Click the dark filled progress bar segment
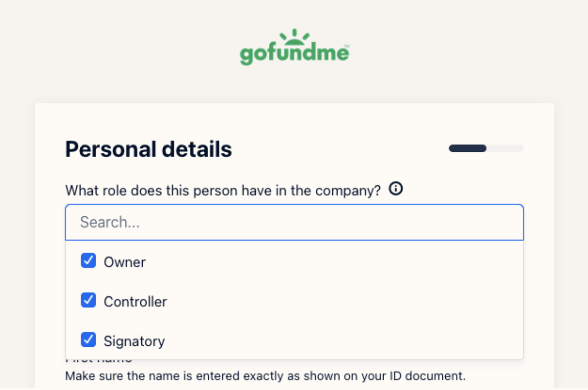The width and height of the screenshot is (588, 390). tap(468, 149)
